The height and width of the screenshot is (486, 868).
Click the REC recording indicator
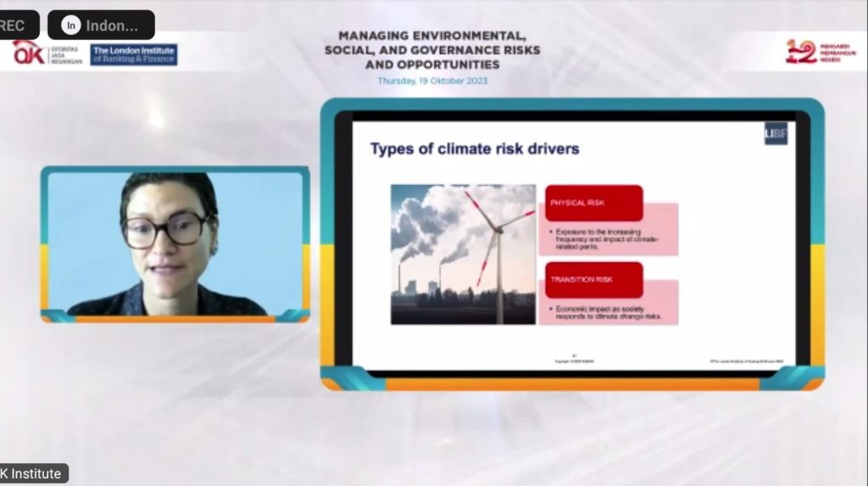14,25
